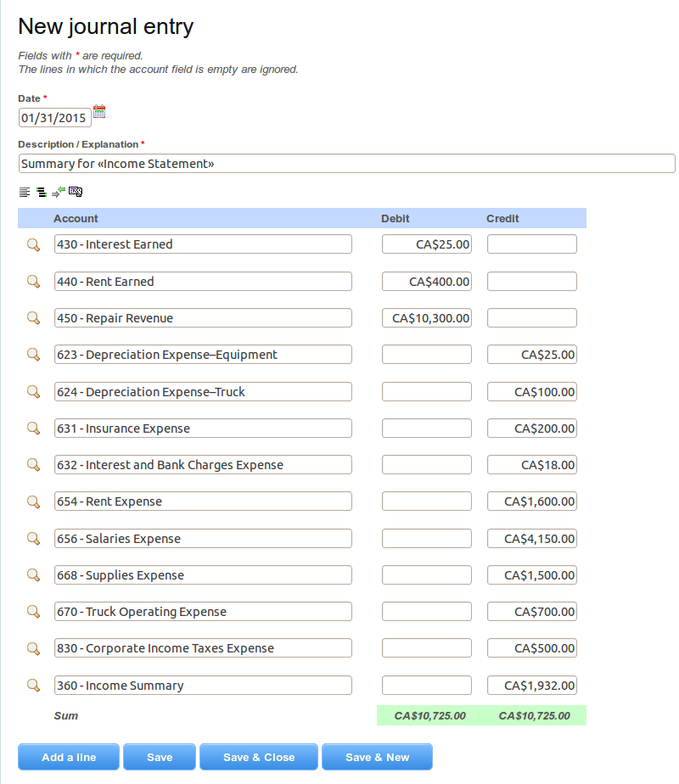
Task: Open account lookup for Insurance Expense line
Action: pos(33,428)
